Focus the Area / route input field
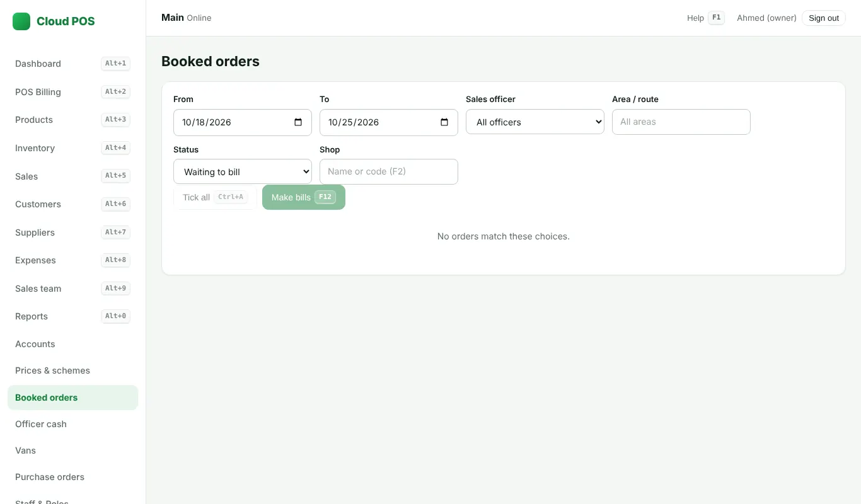 tap(681, 122)
